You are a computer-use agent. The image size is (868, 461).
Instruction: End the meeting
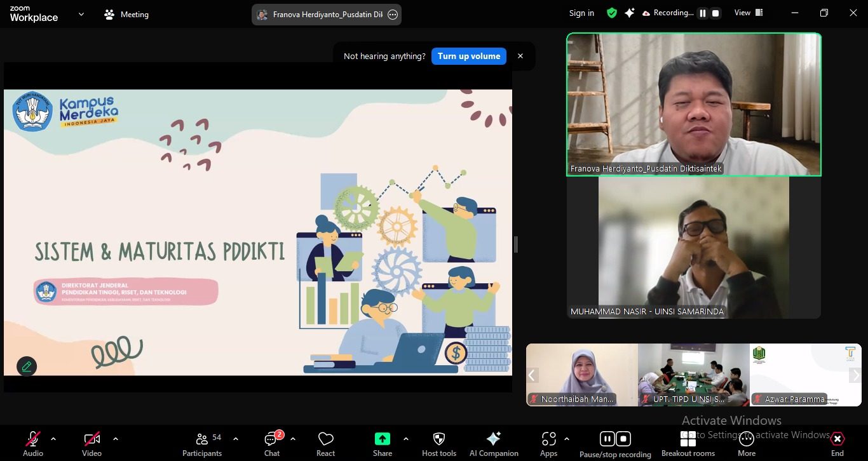[837, 444]
